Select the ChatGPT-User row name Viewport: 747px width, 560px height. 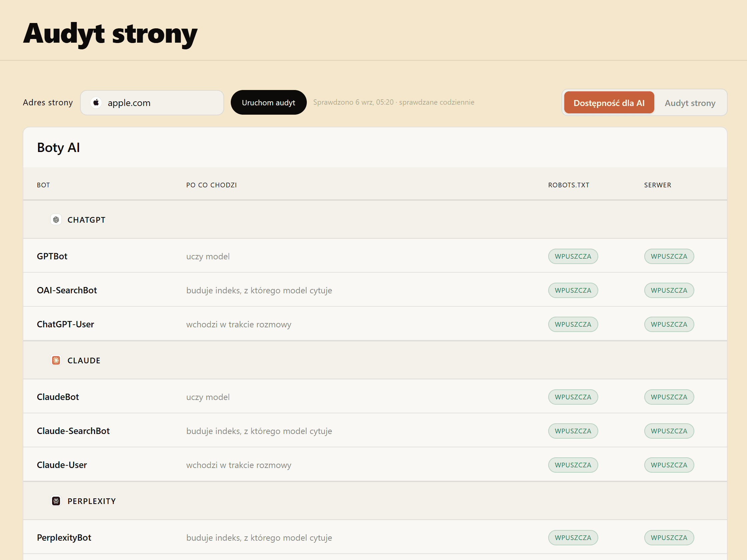click(x=65, y=324)
